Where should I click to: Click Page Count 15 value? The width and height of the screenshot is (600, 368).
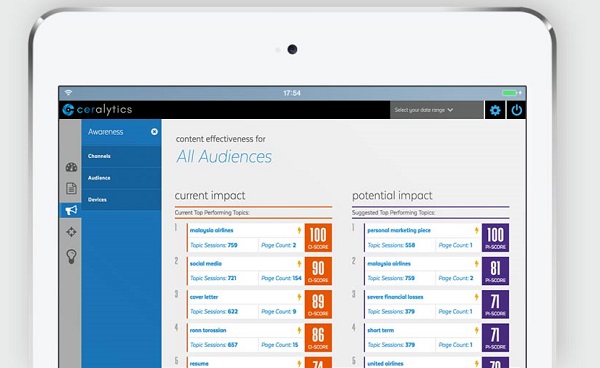(x=295, y=345)
